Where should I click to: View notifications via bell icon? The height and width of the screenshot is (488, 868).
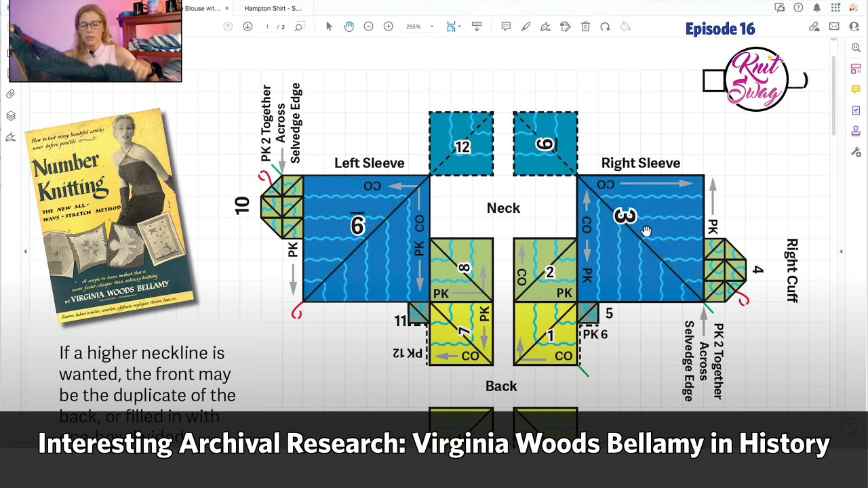[x=816, y=7]
